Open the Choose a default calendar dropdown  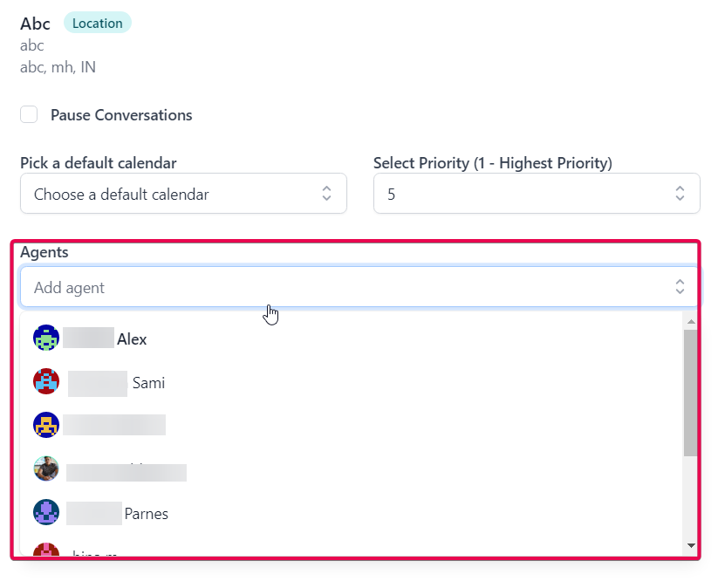point(174,194)
